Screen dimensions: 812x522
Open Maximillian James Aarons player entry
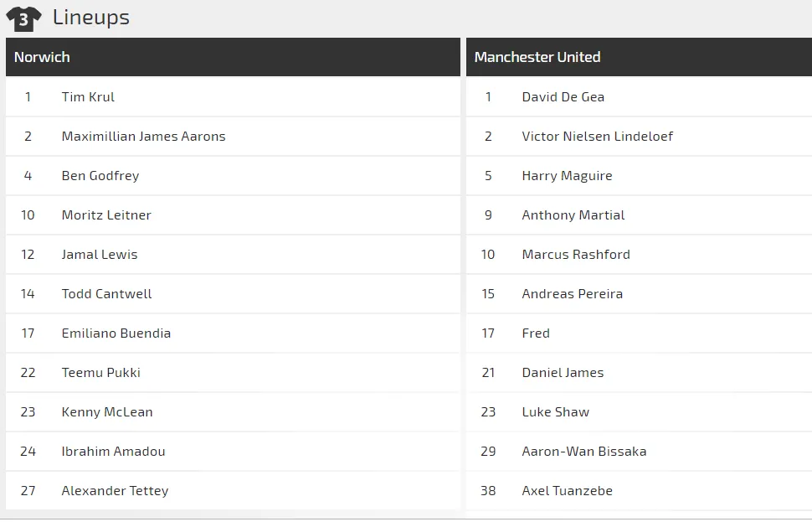pyautogui.click(x=143, y=137)
